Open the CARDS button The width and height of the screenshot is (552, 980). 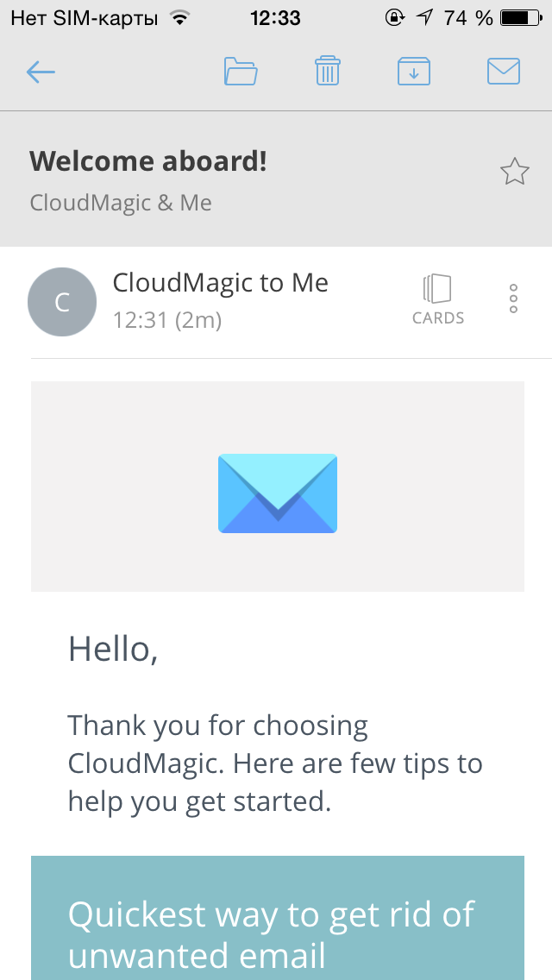(437, 299)
